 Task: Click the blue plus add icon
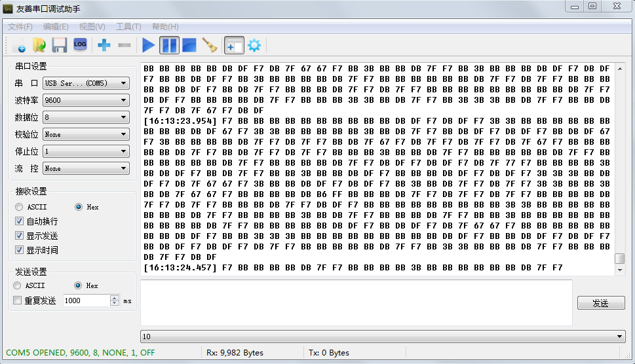(x=104, y=45)
